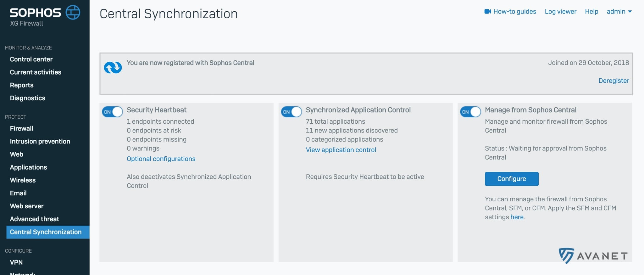
Task: Click 'Also deactivates Synchronized Application Control' note
Action: [x=189, y=181]
